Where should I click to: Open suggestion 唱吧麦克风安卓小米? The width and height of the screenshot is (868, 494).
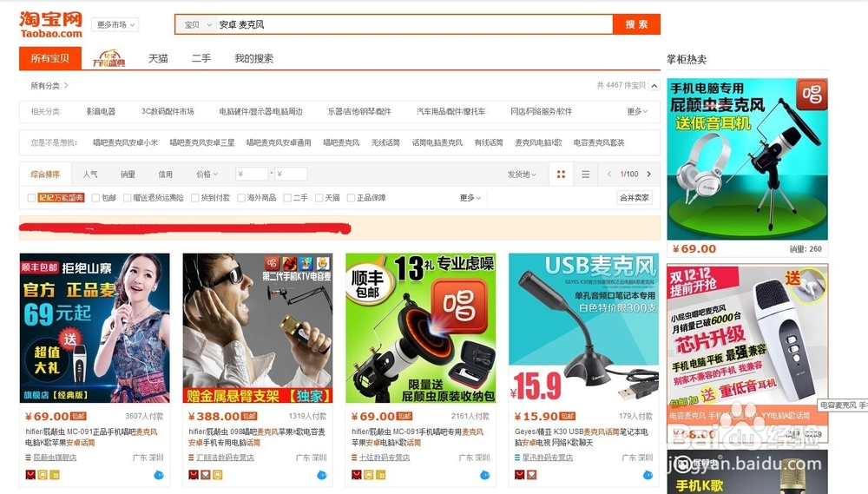coord(125,142)
